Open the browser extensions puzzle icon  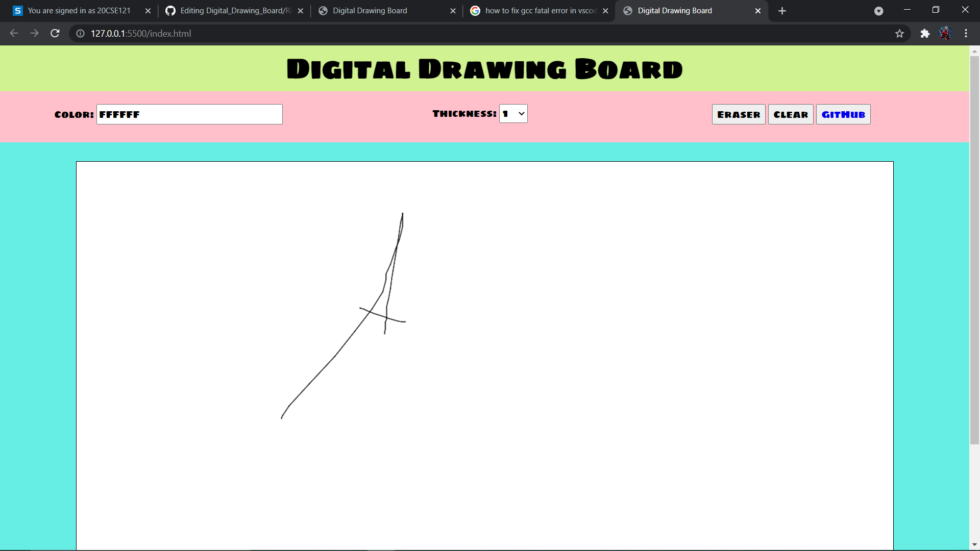925,34
